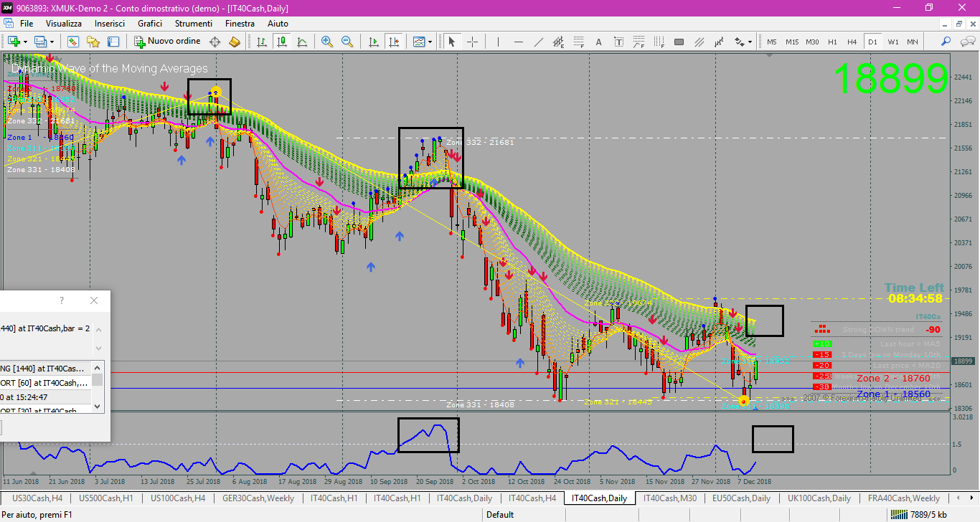Select the cycle lines tool
Screen dimensions: 980x522
719,42
